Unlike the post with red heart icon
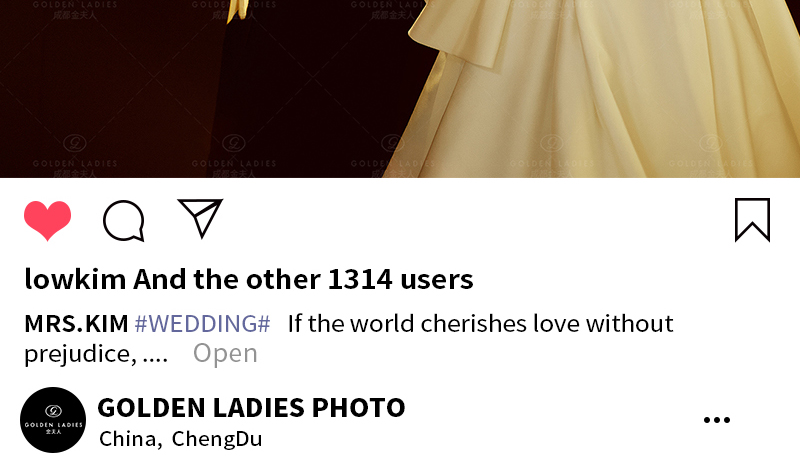 pyautogui.click(x=47, y=220)
